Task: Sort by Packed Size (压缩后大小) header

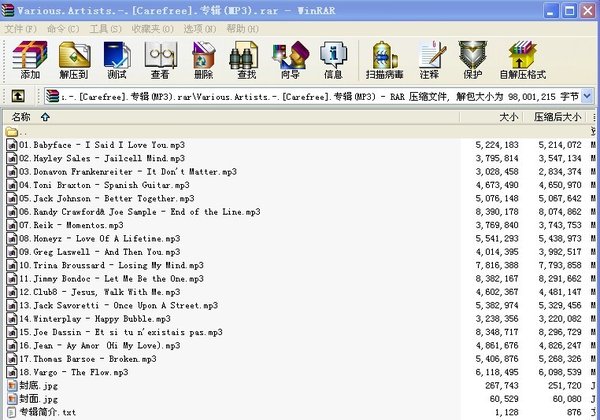Action: coord(554,117)
